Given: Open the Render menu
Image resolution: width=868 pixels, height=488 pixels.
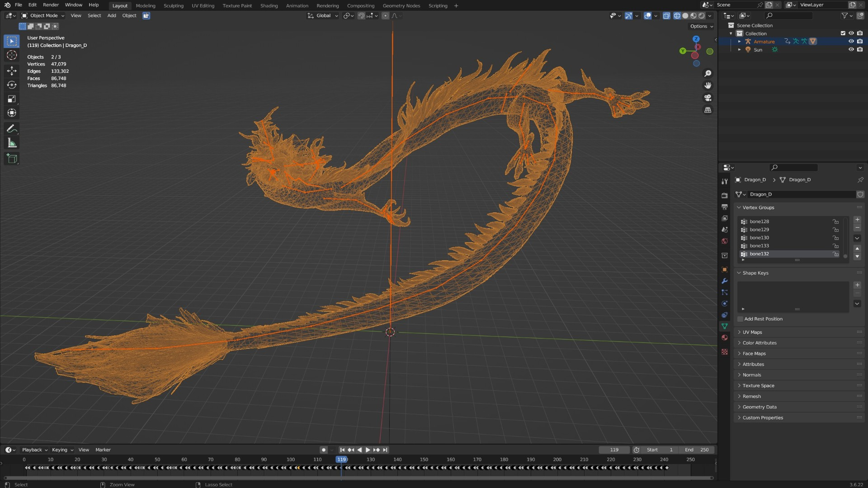Looking at the screenshot, I should [x=51, y=5].
